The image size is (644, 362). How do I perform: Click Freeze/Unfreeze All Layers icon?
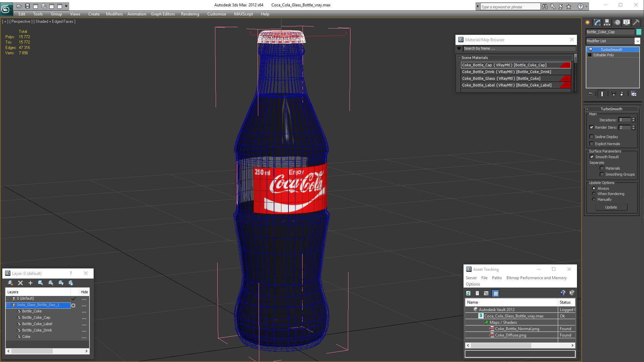coord(71,283)
